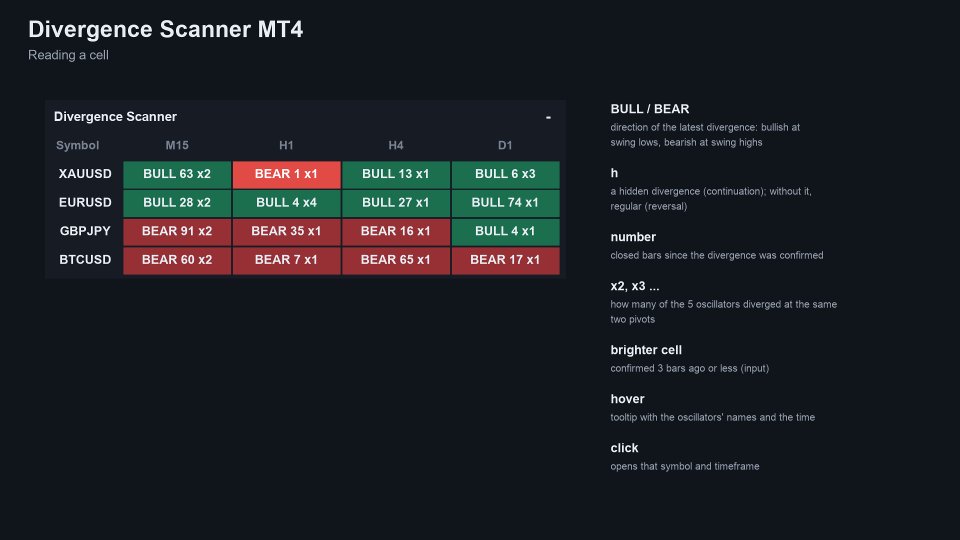
Task: Click the M15 column header
Action: point(177,146)
